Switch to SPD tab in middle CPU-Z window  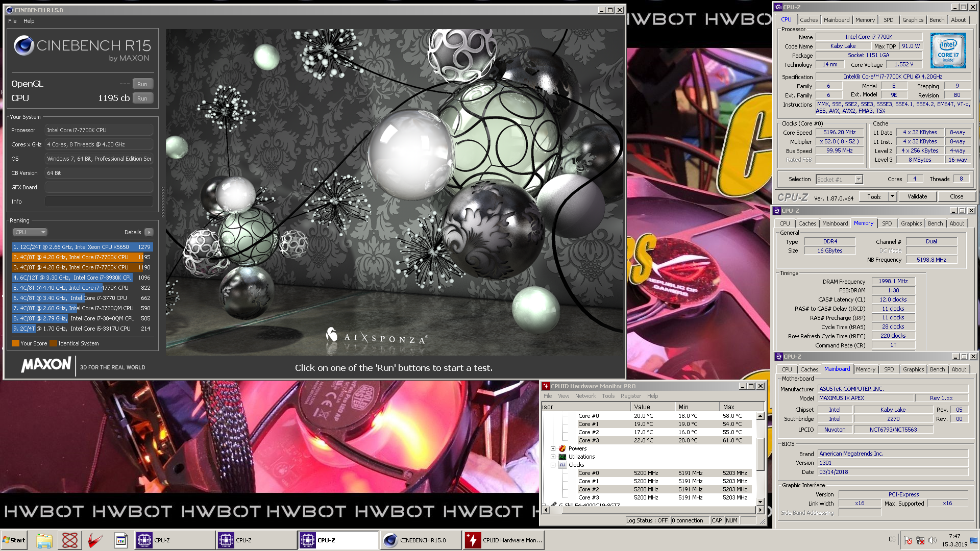click(887, 223)
